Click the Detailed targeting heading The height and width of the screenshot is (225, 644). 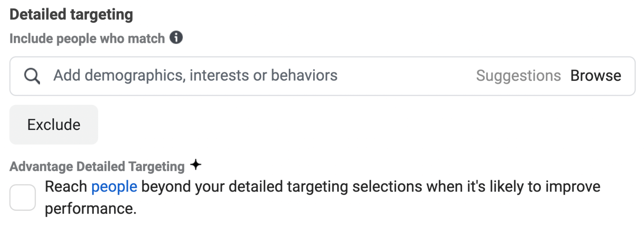point(71,15)
